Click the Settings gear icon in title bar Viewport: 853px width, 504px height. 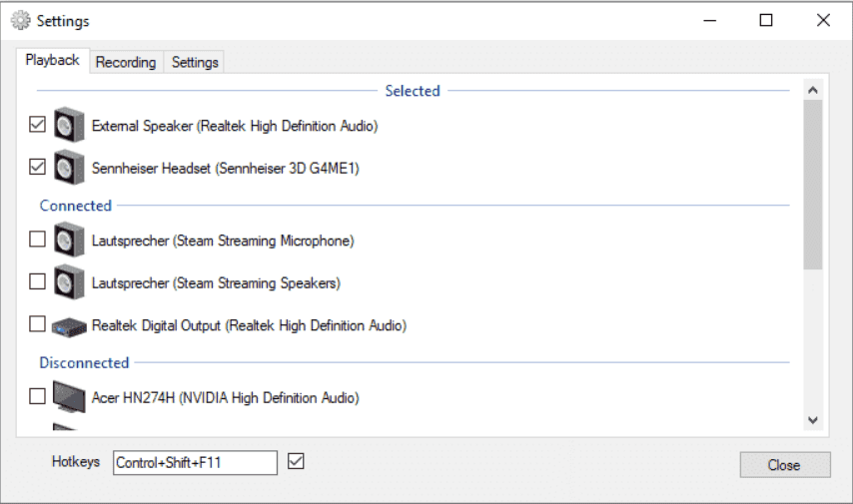[x=20, y=20]
